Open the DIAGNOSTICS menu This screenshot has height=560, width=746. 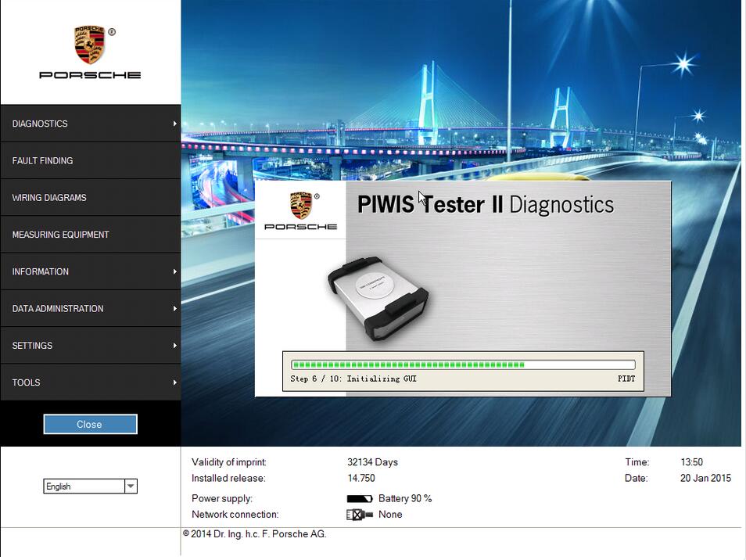[91, 124]
